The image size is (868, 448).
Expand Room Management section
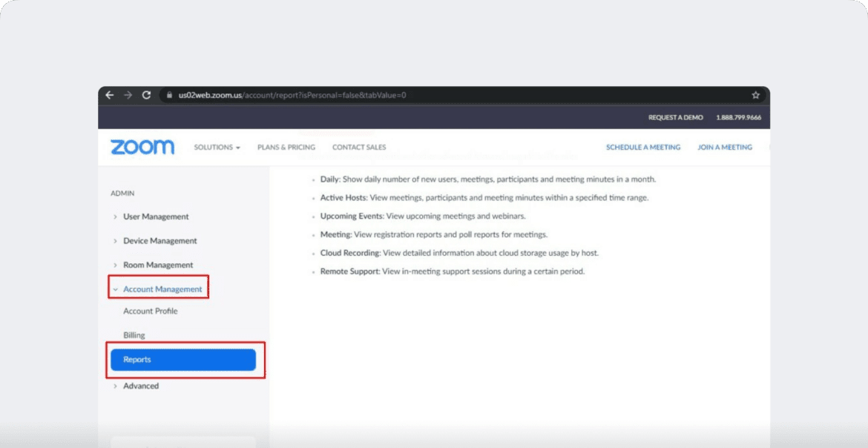click(x=154, y=266)
